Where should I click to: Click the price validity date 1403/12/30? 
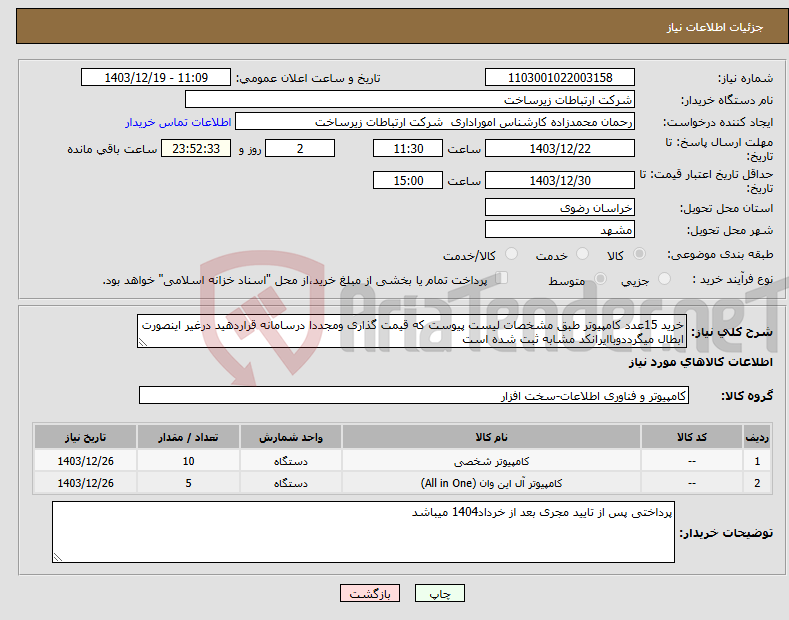(560, 180)
